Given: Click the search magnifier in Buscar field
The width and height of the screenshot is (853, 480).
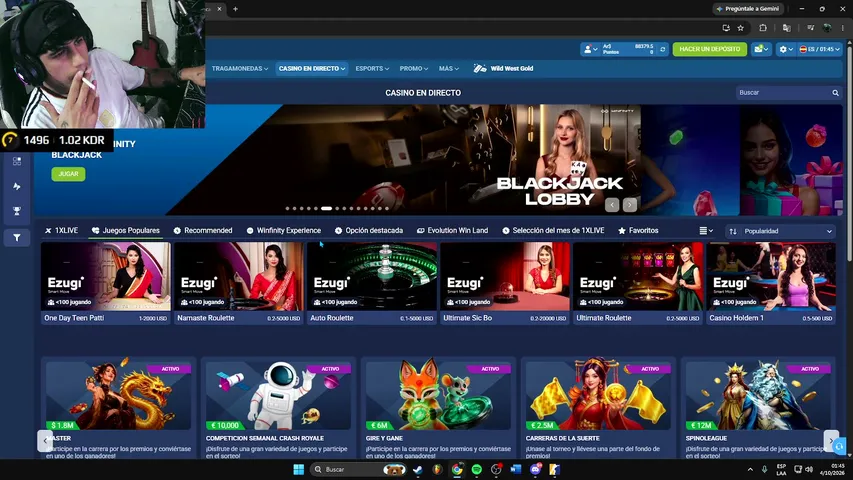Looking at the screenshot, I should click(835, 93).
